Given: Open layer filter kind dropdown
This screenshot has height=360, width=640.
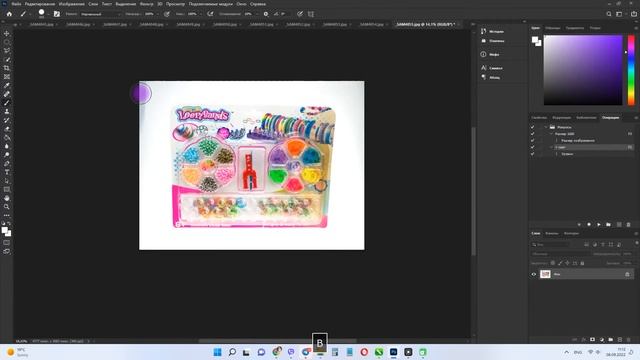Looking at the screenshot, I should point(551,244).
